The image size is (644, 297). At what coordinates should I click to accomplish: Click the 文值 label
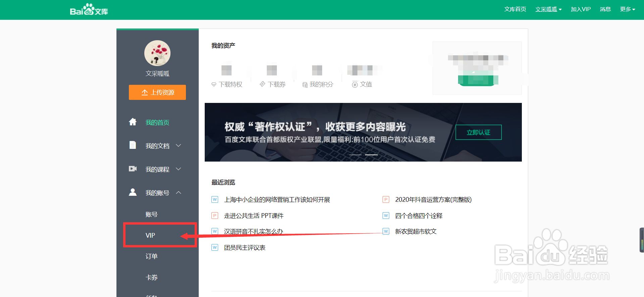[366, 84]
